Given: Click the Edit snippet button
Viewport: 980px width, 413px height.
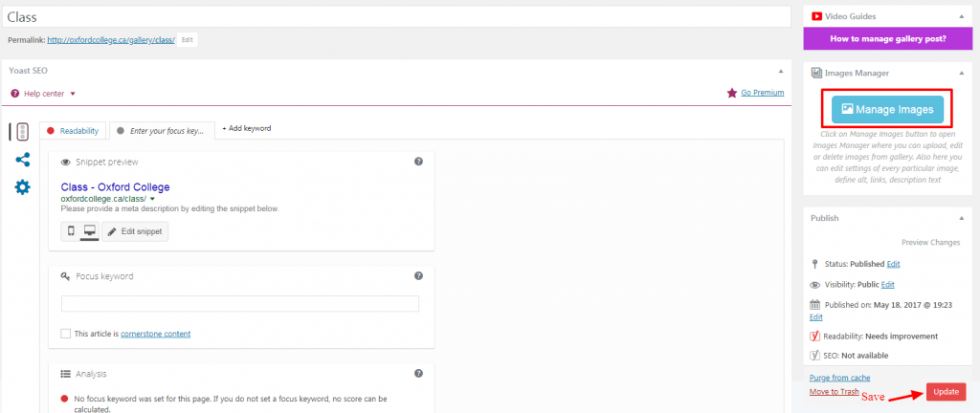Looking at the screenshot, I should 135,231.
